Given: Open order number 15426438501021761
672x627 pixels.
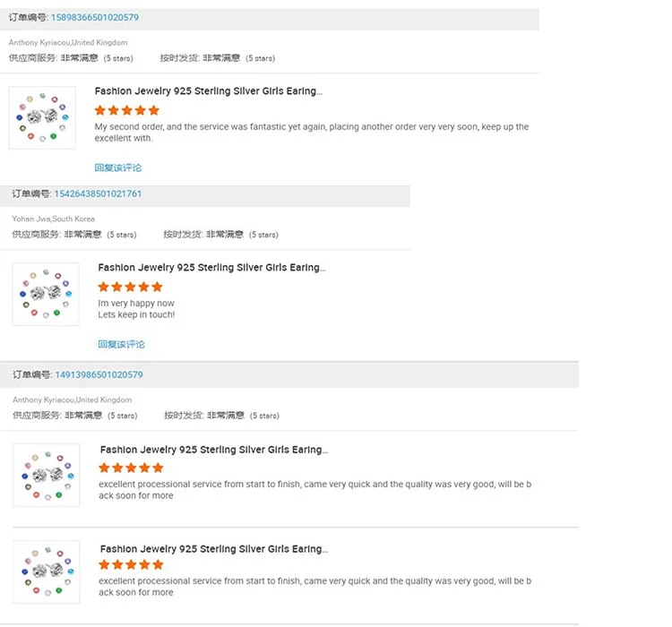Looking at the screenshot, I should [98, 193].
